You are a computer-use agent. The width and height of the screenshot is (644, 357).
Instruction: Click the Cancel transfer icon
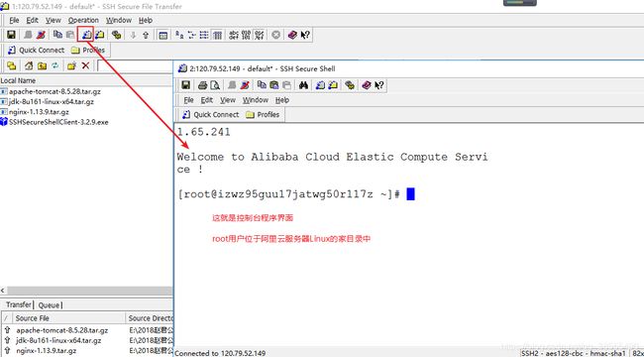click(276, 35)
